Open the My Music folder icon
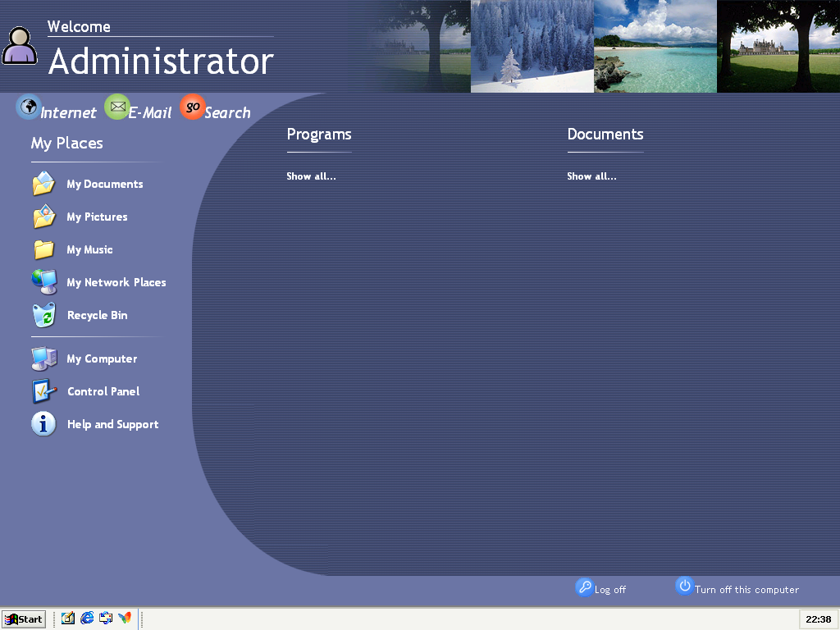Screen dimensions: 840x630 pos(43,249)
